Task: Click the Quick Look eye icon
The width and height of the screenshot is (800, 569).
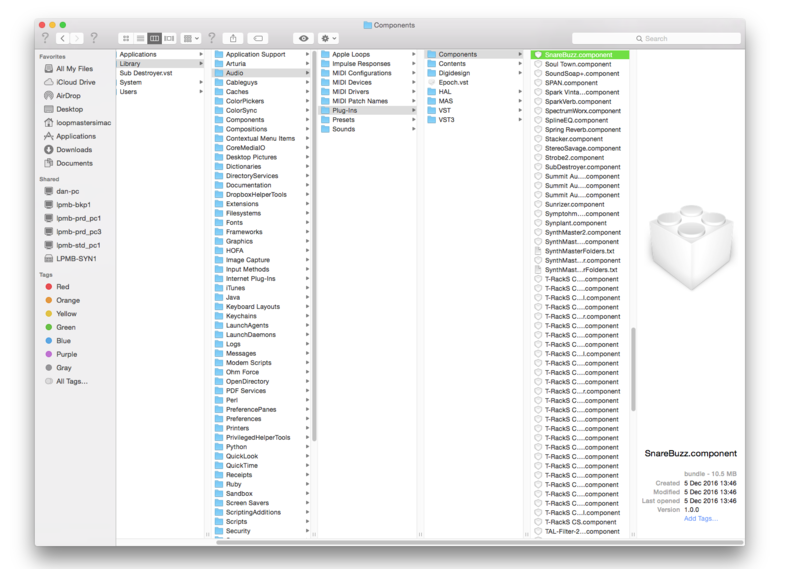Action: 304,38
